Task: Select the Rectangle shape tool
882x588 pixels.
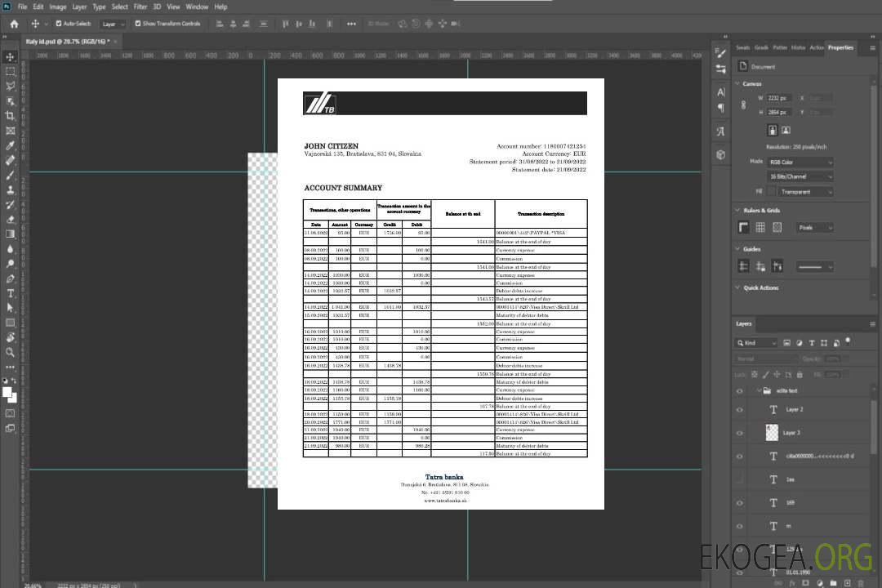Action: tap(10, 323)
